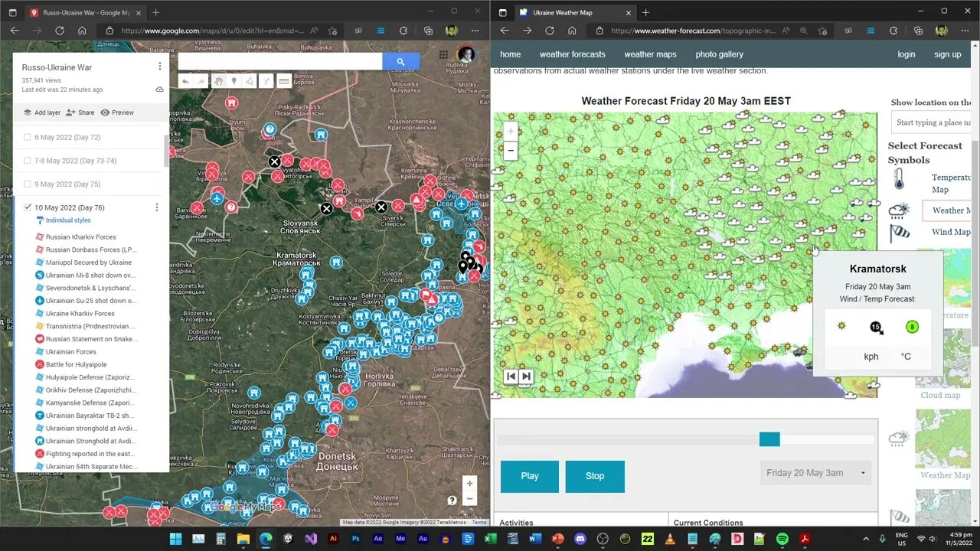Image resolution: width=980 pixels, height=551 pixels.
Task: Activate the Measure distances ruler tool
Action: [284, 81]
